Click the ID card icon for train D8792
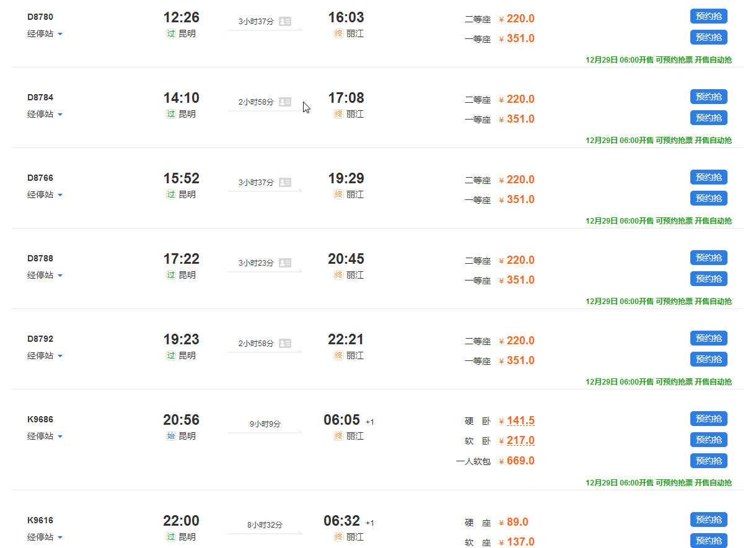 285,343
